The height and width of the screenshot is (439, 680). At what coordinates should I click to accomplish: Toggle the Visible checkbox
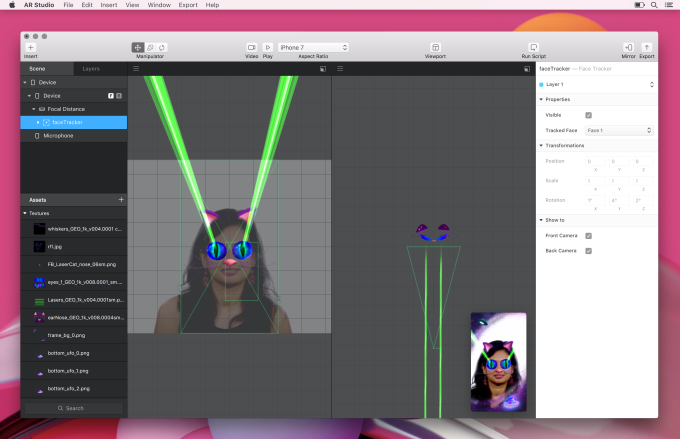tap(588, 115)
